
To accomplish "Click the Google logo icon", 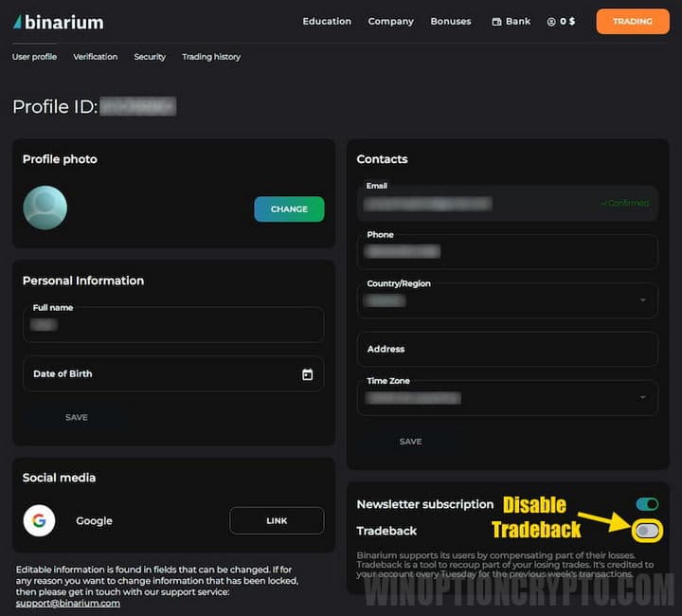I will click(x=40, y=520).
